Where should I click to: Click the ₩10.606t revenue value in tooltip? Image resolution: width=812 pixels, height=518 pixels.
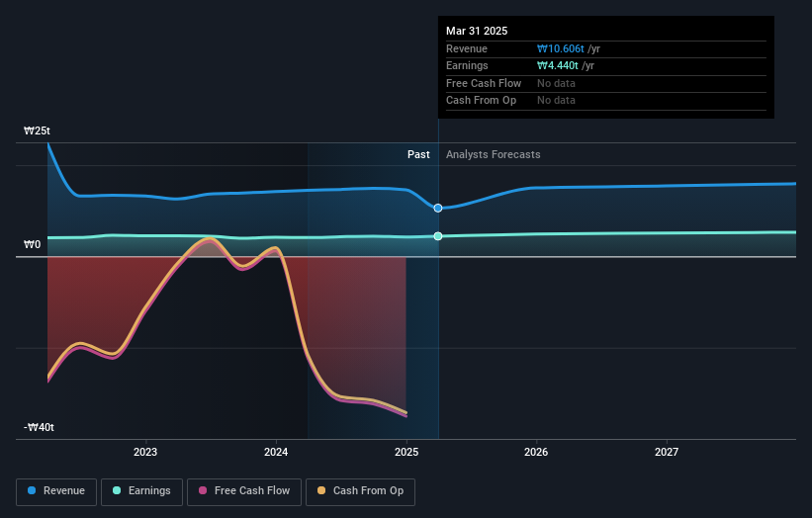pos(561,48)
